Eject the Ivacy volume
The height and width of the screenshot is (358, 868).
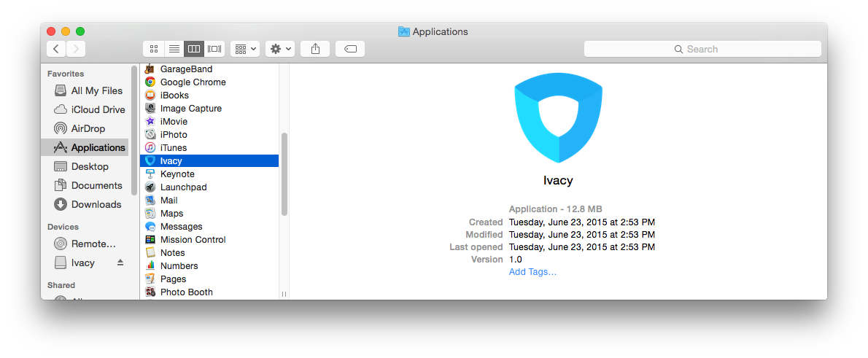tap(120, 262)
